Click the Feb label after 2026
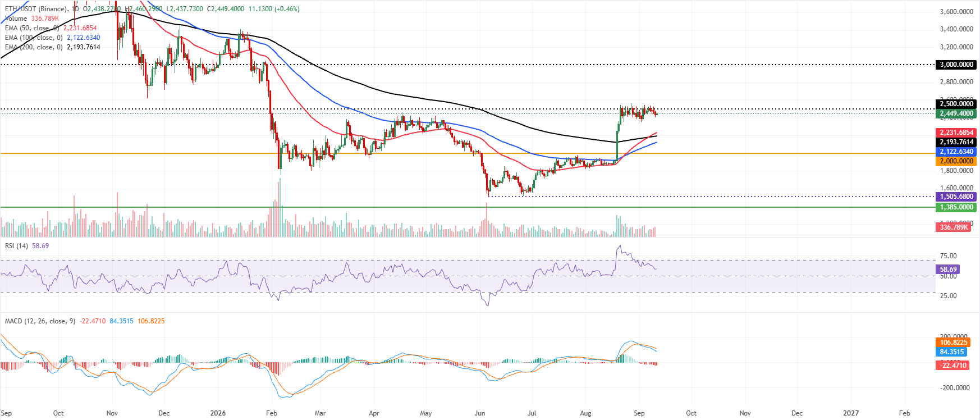Viewport: 980px width, 420px height. click(272, 413)
